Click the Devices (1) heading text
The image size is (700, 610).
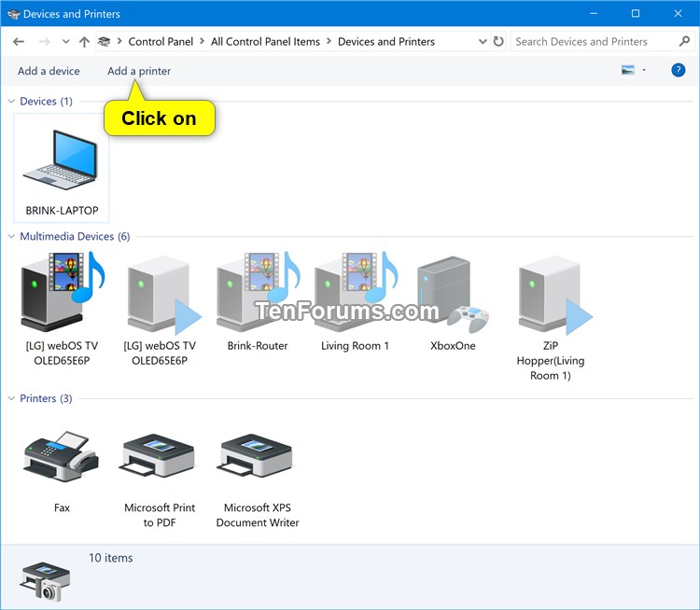[x=46, y=102]
